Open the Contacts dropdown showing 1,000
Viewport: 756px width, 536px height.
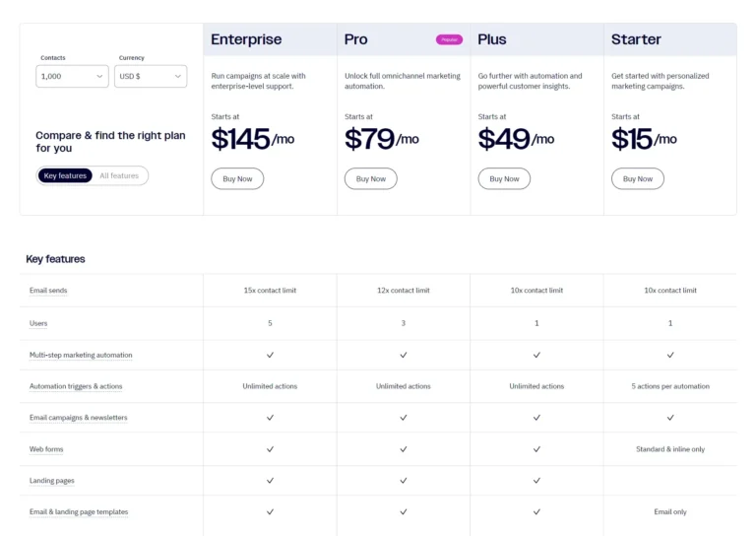[x=72, y=76]
